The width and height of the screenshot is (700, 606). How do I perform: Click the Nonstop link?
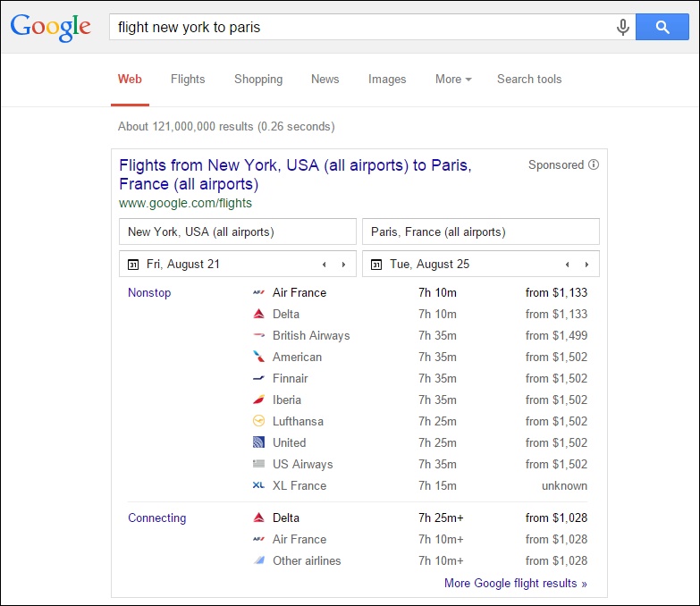[149, 293]
